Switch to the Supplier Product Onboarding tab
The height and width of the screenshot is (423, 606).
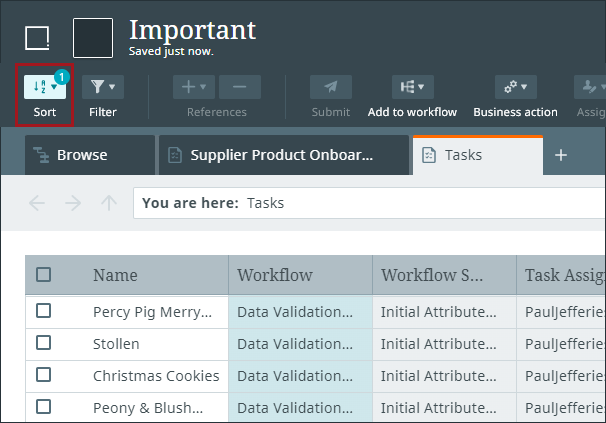click(283, 155)
